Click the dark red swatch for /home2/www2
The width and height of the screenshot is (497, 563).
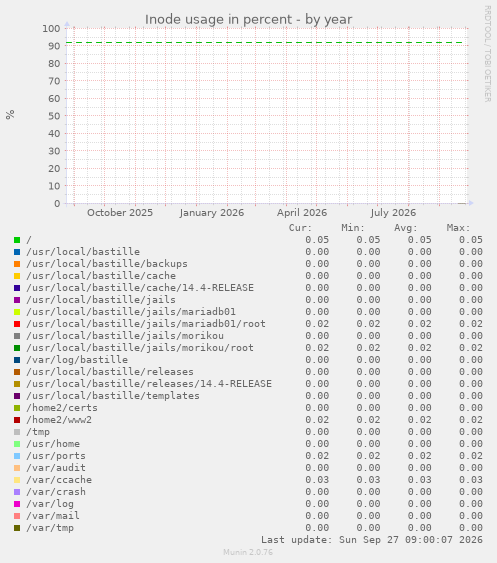(17, 420)
